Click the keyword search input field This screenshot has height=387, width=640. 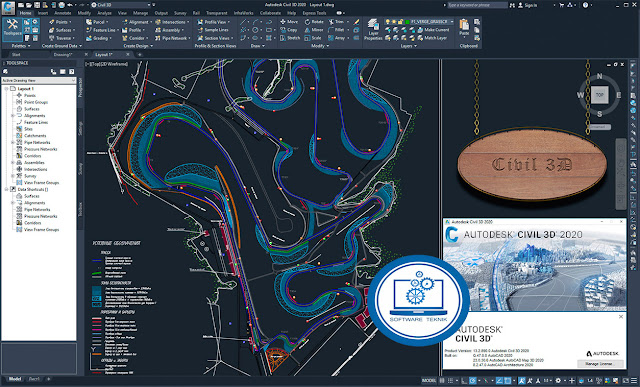pos(478,5)
